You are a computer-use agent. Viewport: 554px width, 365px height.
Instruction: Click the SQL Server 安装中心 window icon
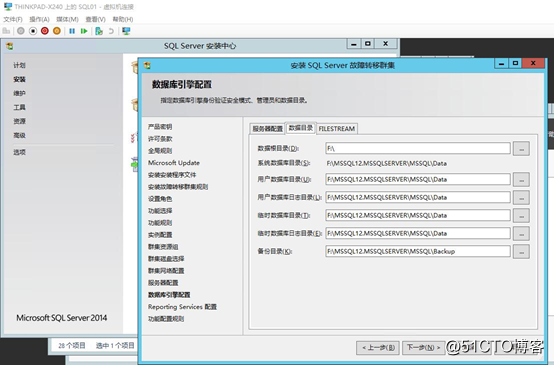coord(10,46)
